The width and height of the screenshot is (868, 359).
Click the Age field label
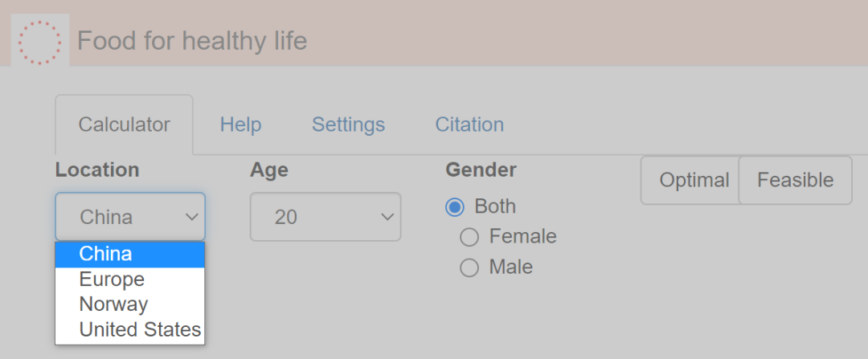(269, 170)
